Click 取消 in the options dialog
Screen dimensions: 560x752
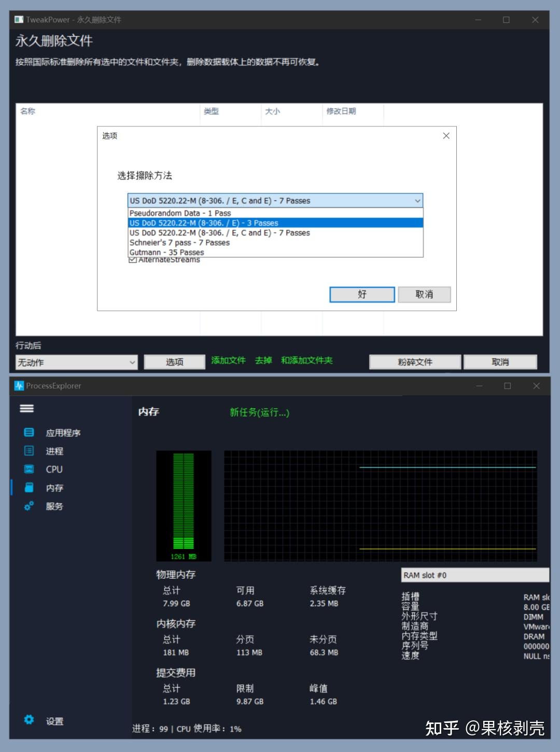[x=424, y=295]
